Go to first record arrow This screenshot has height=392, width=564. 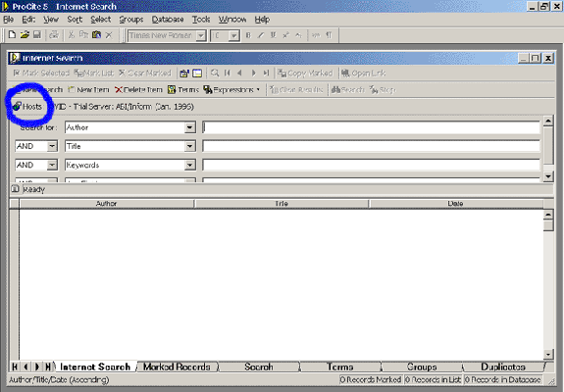coord(228,73)
